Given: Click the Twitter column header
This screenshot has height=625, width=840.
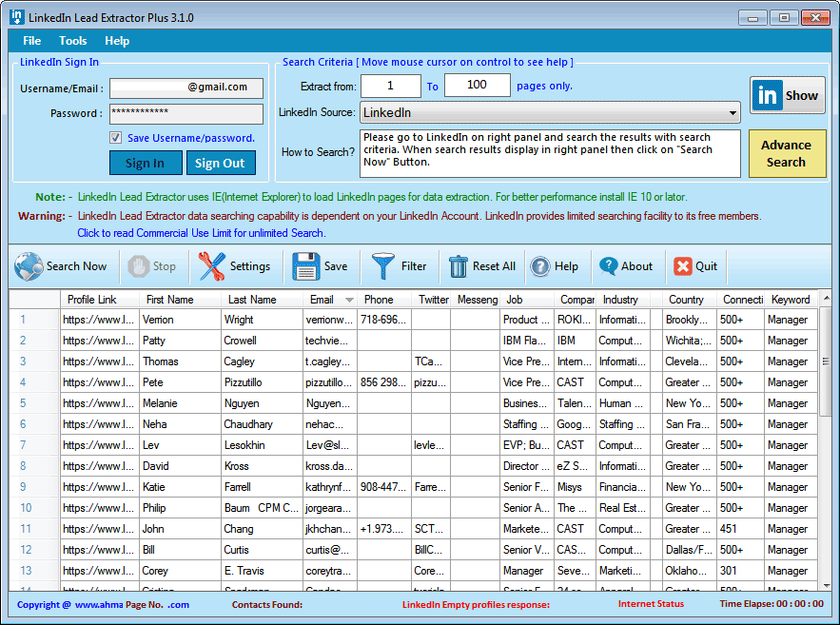Looking at the screenshot, I should (x=431, y=300).
